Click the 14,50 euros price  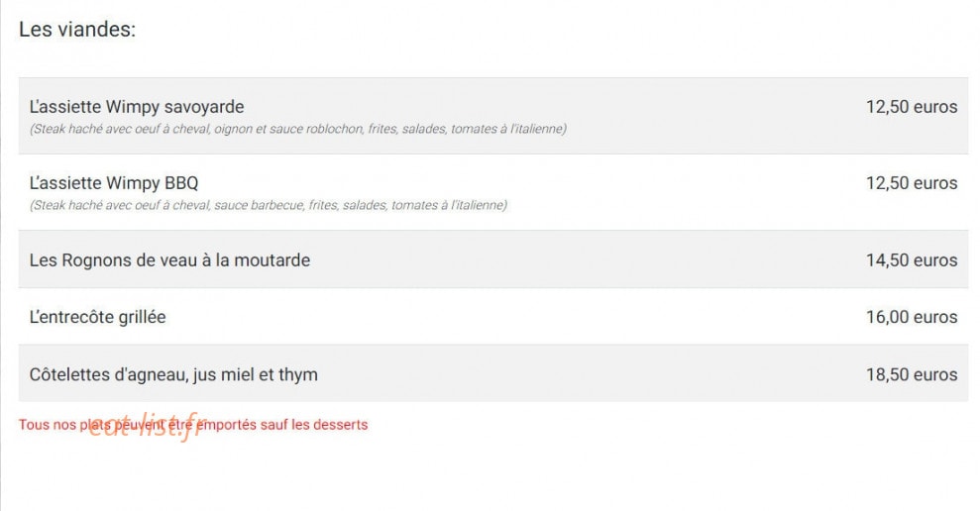click(912, 259)
